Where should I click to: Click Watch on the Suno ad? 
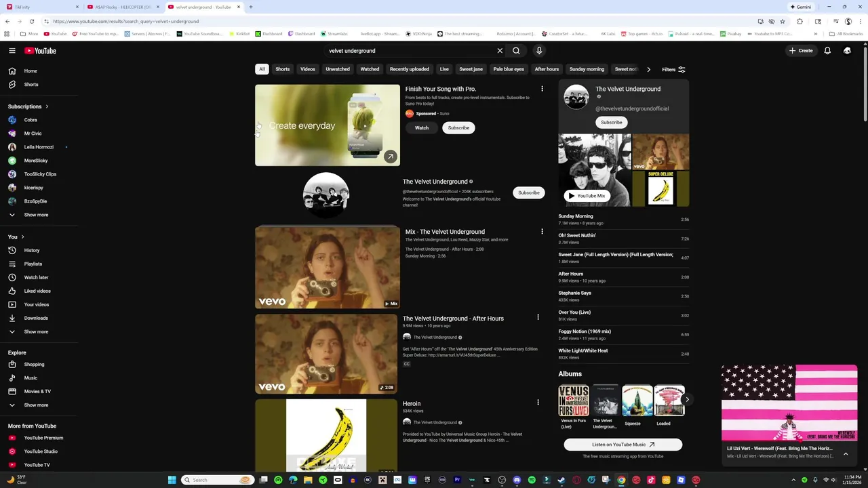[422, 127]
